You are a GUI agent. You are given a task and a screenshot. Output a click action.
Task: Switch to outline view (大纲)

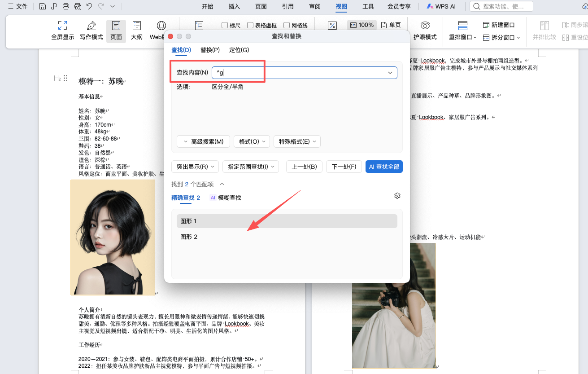[x=137, y=31]
